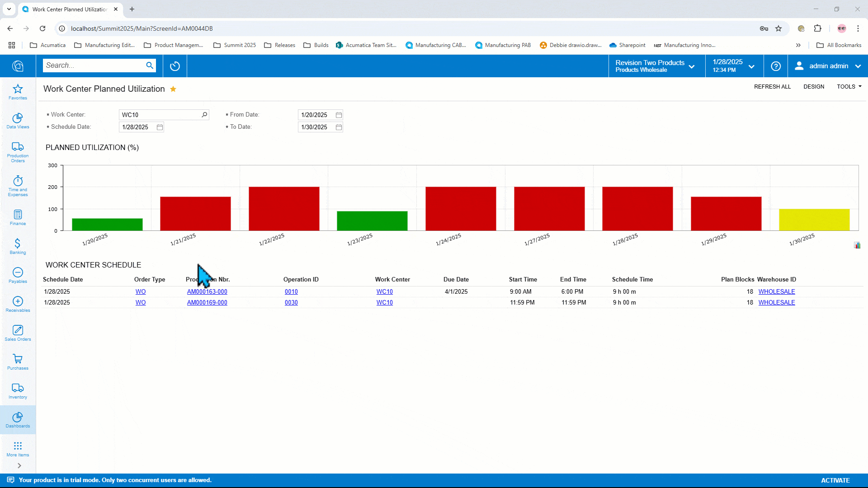
Task: Click the search magnifier icon
Action: point(149,66)
